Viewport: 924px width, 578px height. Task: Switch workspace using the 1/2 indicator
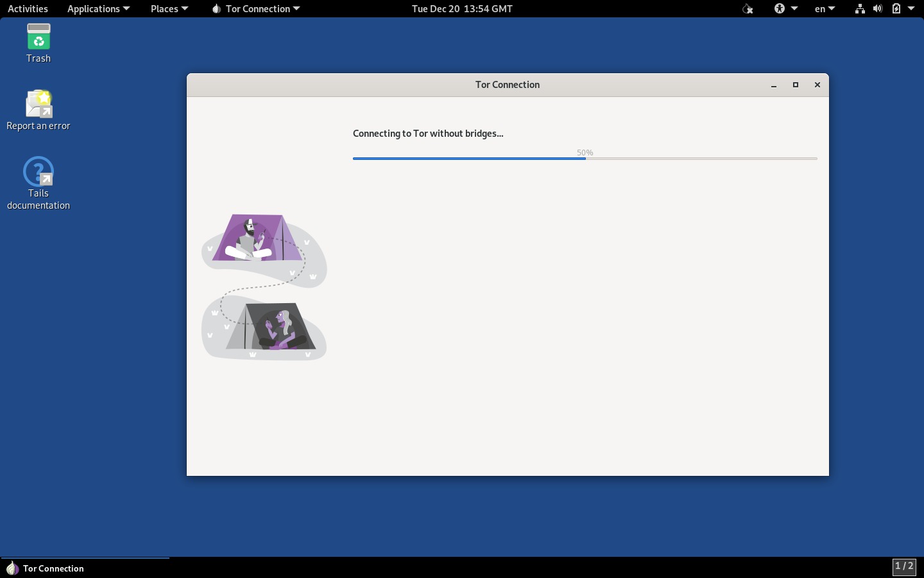pos(904,566)
